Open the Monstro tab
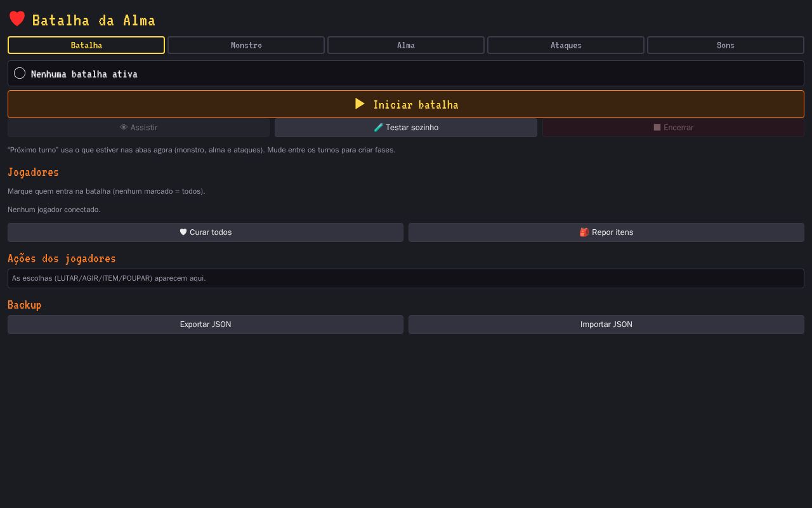 246,45
